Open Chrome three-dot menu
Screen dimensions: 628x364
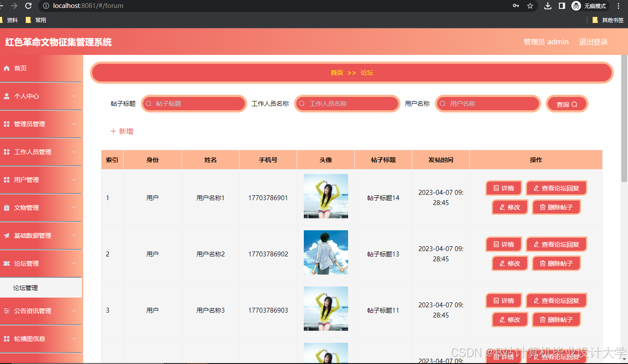(x=619, y=6)
